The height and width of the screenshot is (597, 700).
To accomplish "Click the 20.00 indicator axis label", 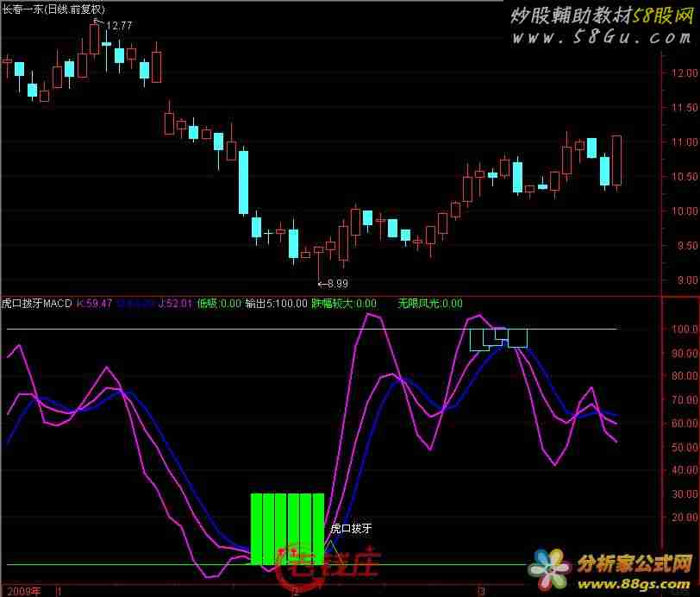I will pyautogui.click(x=684, y=517).
